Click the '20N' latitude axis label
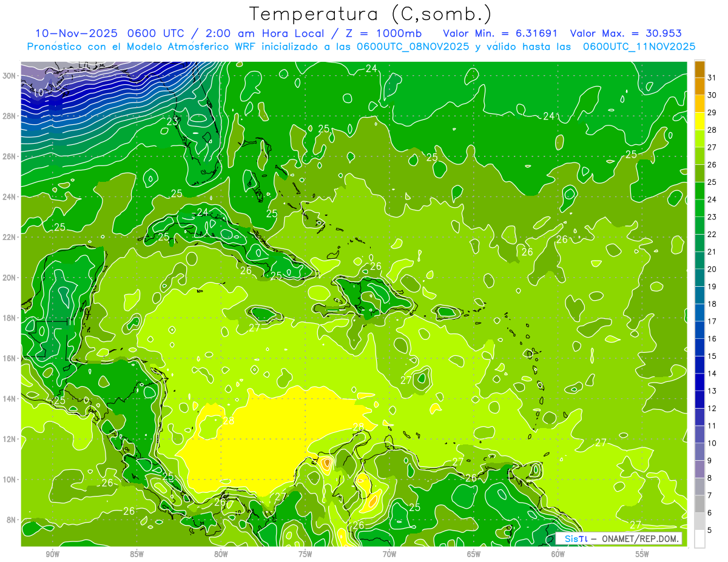The image size is (728, 562). tap(9, 278)
